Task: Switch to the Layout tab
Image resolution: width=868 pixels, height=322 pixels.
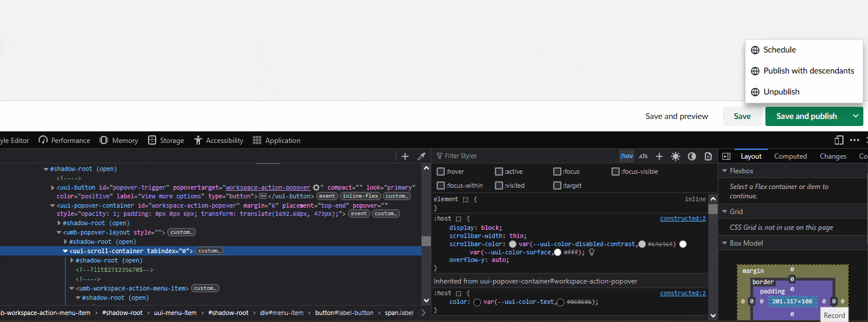Action: point(751,156)
